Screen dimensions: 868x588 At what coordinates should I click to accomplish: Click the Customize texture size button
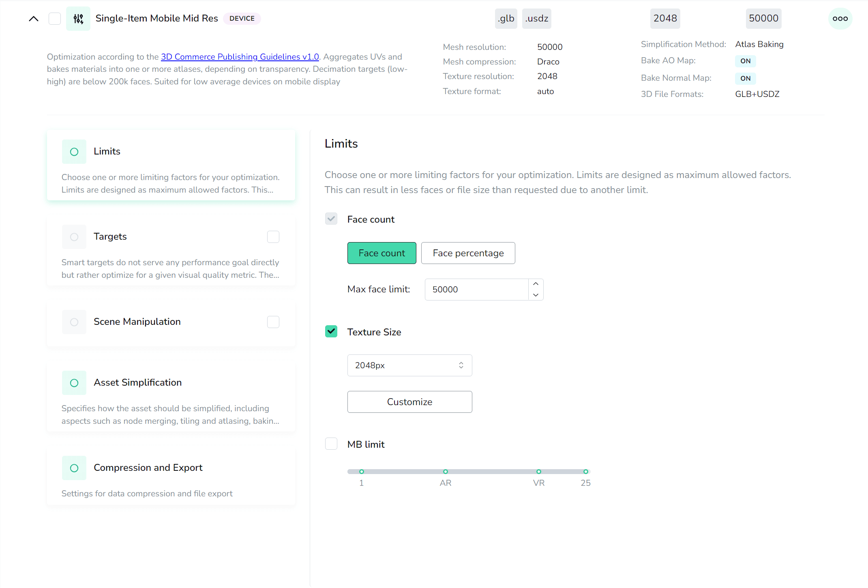(x=409, y=401)
